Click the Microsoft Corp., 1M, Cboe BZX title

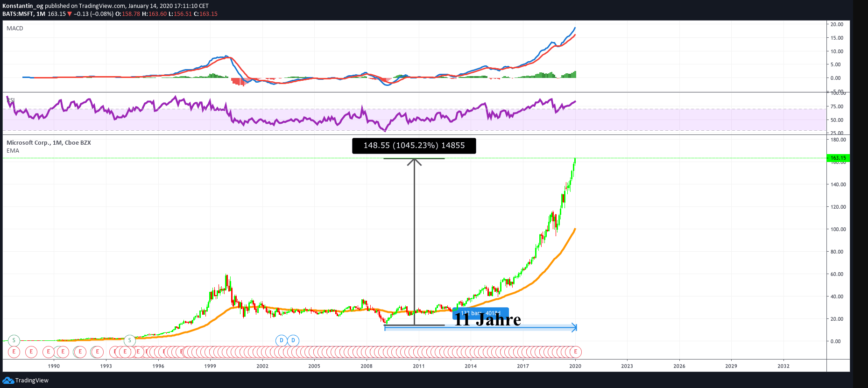(49, 143)
